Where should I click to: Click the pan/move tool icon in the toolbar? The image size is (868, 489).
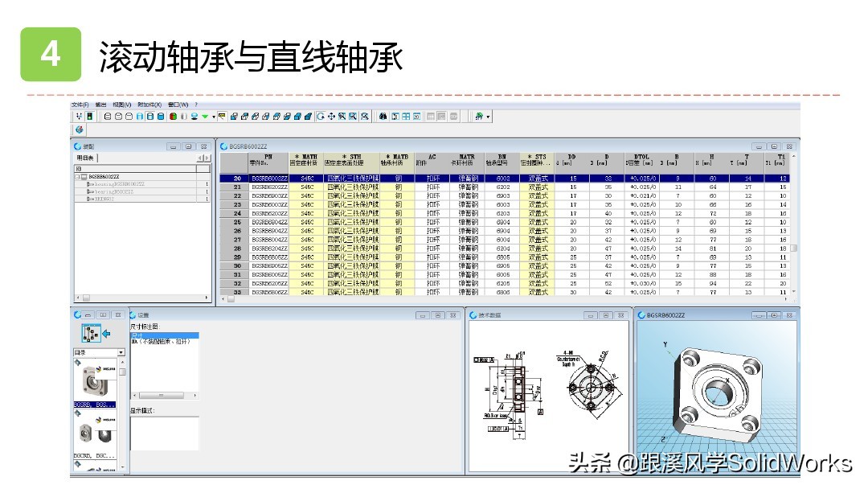pyautogui.click(x=331, y=115)
